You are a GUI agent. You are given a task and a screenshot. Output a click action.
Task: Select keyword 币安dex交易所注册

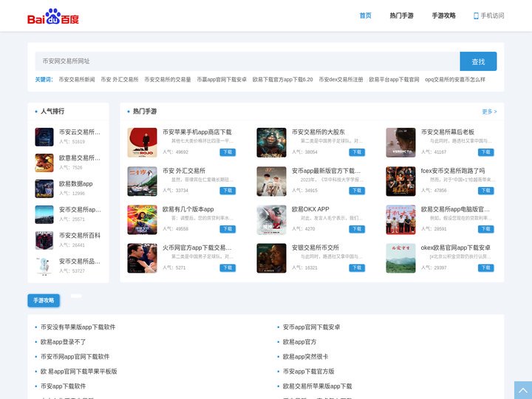point(341,79)
